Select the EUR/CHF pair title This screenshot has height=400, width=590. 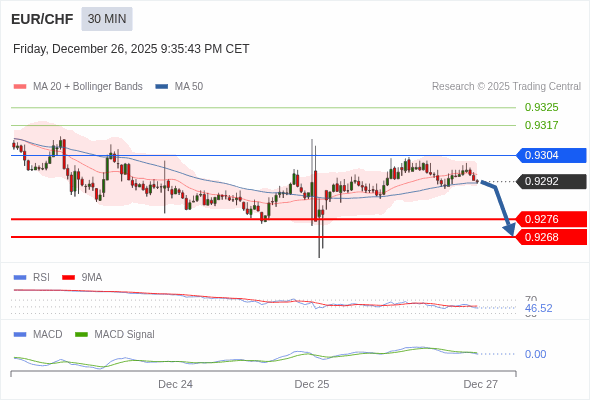point(42,19)
